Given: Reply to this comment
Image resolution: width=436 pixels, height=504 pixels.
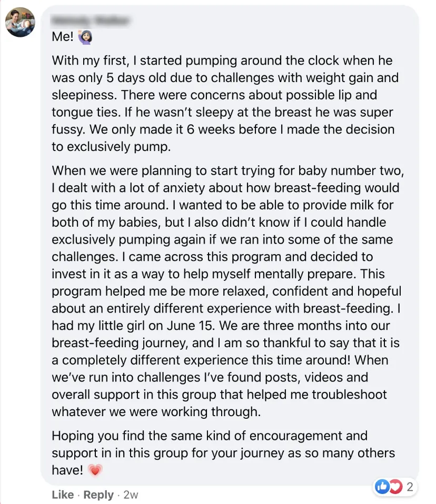Looking at the screenshot, I should pyautogui.click(x=98, y=495).
